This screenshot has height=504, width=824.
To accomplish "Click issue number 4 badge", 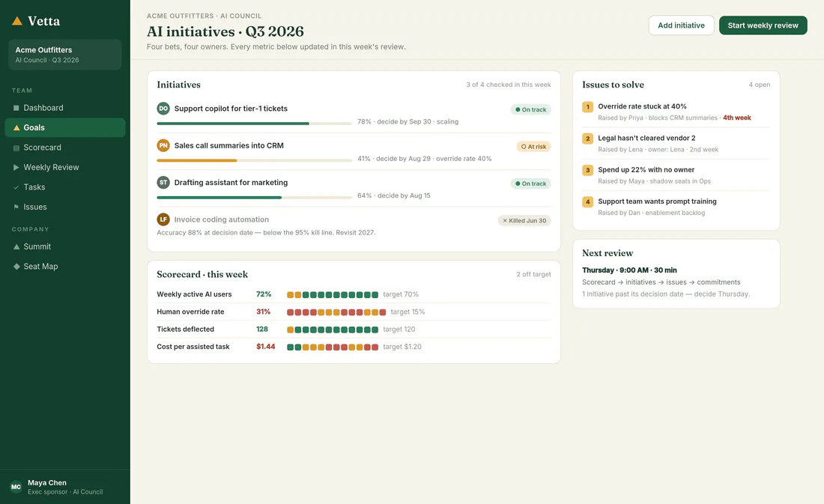I will 588,201.
